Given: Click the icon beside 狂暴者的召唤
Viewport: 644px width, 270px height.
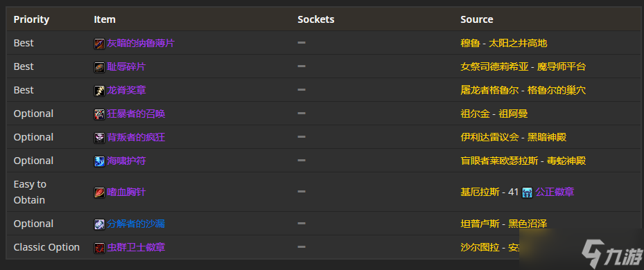Looking at the screenshot, I should click(99, 114).
